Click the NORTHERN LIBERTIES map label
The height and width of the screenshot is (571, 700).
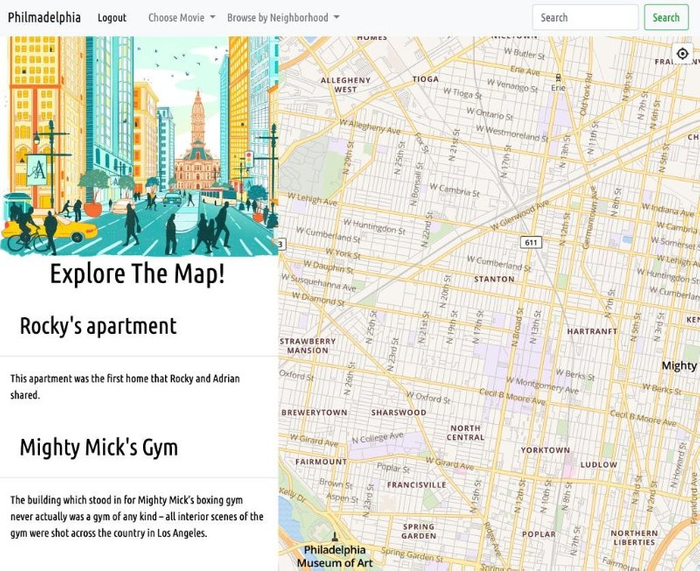[634, 538]
